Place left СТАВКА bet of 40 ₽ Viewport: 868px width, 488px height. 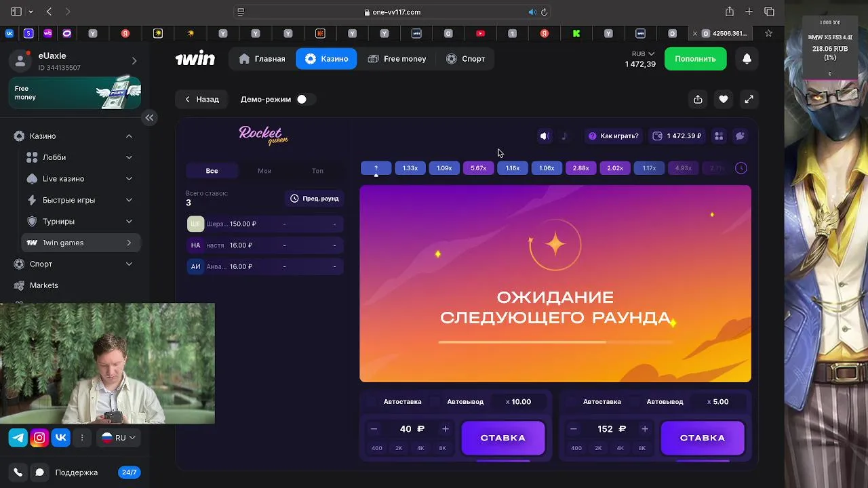click(x=503, y=438)
